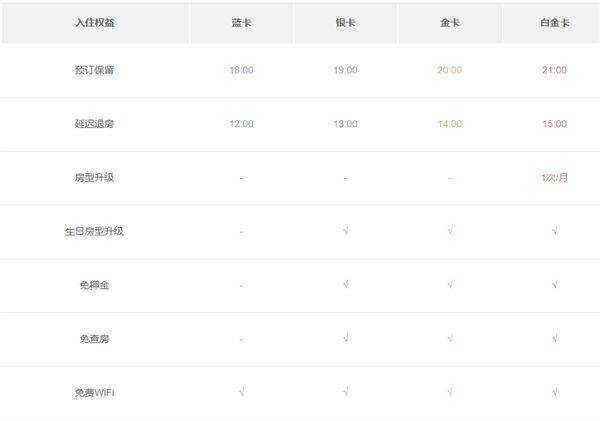The image size is (600, 421).
Task: Click 银卡 checkmark for 免查房
Action: (x=346, y=338)
